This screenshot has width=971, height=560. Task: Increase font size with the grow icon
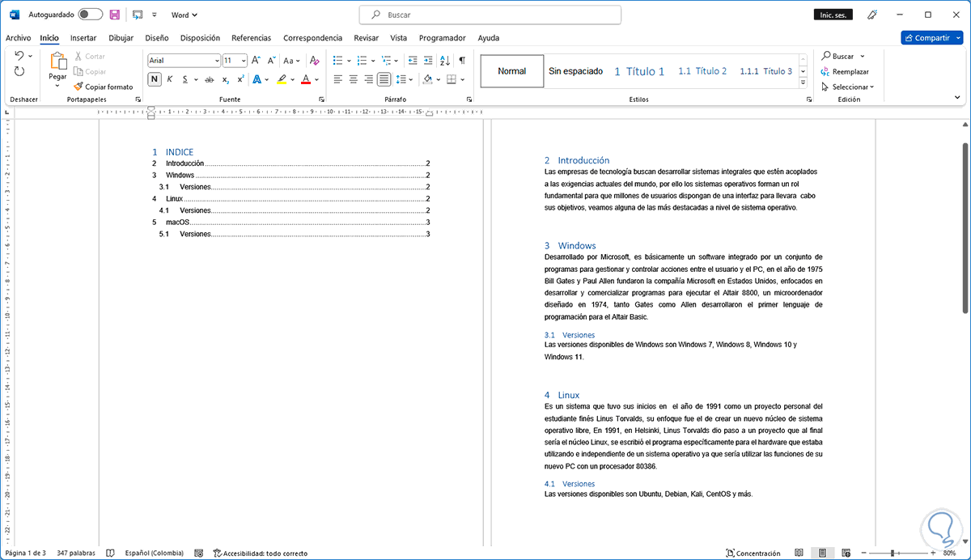pyautogui.click(x=256, y=61)
